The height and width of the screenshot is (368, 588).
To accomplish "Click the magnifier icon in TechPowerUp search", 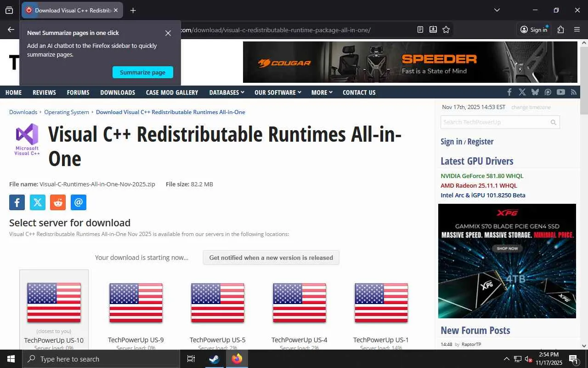I will coord(554,122).
